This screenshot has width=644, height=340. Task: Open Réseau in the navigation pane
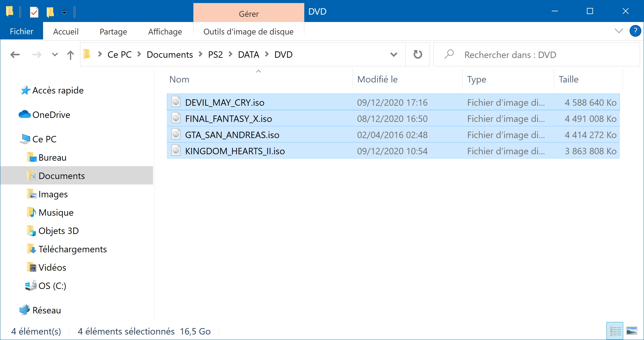tap(46, 310)
